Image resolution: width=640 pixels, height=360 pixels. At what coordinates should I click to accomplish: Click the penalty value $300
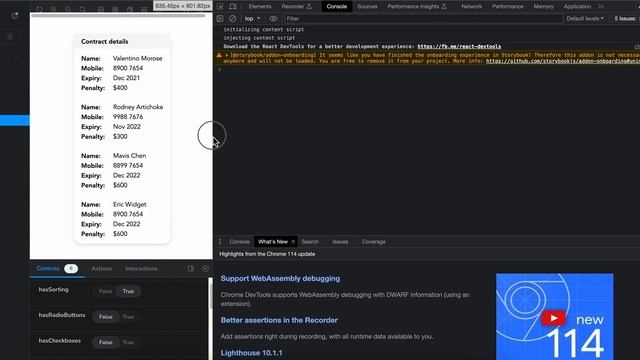120,136
